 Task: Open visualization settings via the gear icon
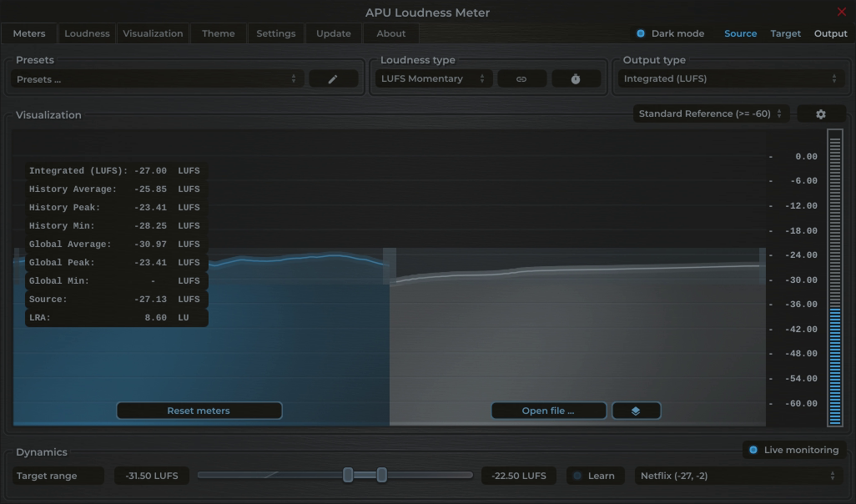[821, 113]
